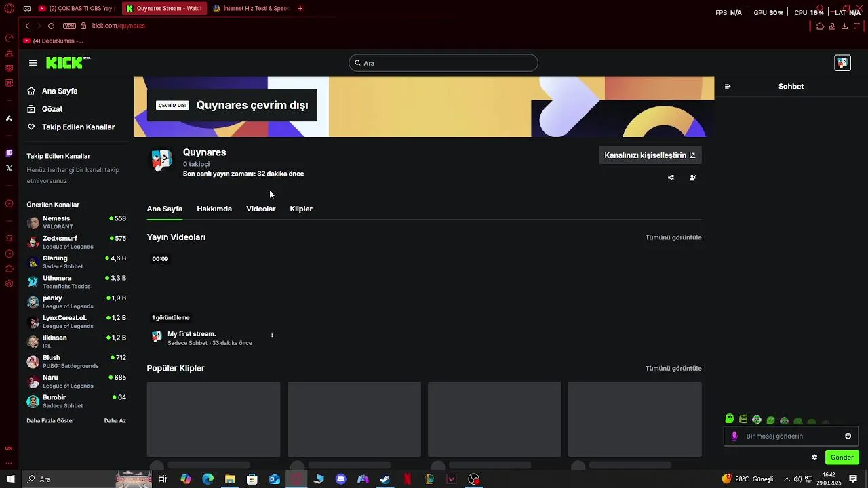This screenshot has height=488, width=868.
Task: Switch to the Ana Sayfa channel tab
Action: pos(165,209)
